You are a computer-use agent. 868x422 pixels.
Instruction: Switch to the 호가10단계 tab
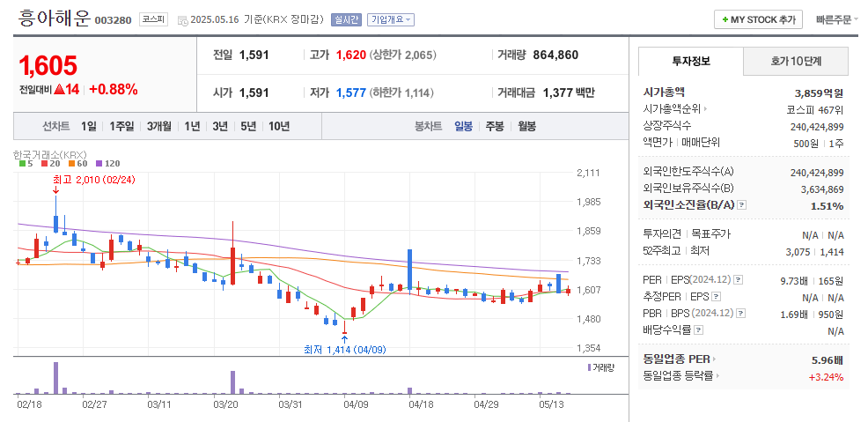click(x=796, y=61)
